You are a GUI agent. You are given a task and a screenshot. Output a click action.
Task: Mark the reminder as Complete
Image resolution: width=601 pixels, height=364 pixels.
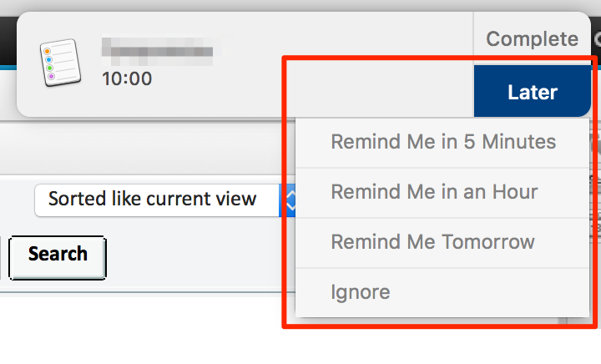532,38
